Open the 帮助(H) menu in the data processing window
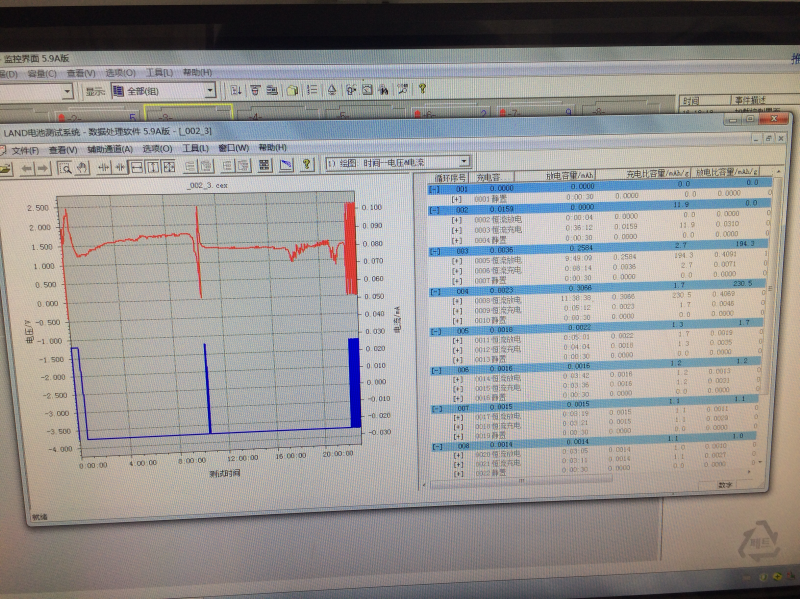 point(272,147)
